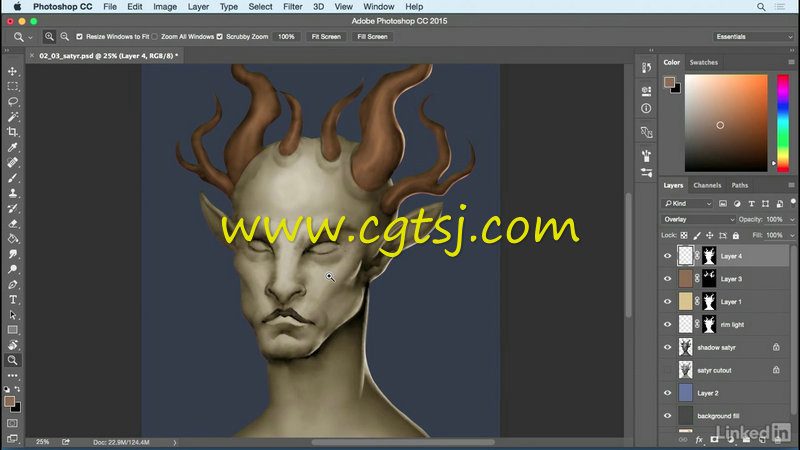The height and width of the screenshot is (450, 800).
Task: Select the Move tool
Action: click(x=13, y=71)
